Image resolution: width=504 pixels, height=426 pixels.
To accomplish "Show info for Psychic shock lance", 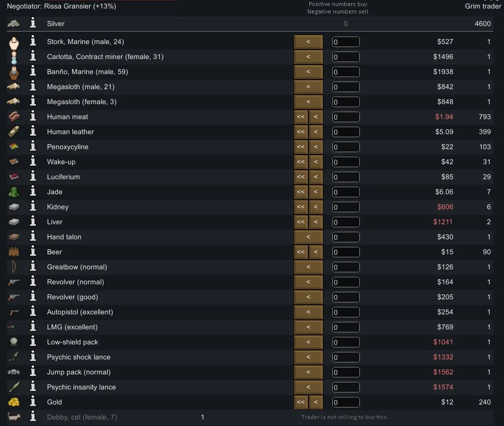I will [33, 357].
